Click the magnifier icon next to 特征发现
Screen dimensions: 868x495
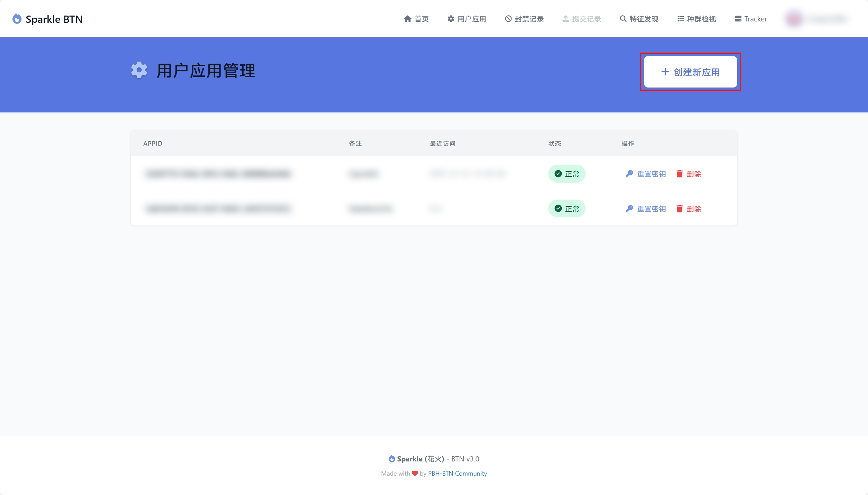pos(622,19)
